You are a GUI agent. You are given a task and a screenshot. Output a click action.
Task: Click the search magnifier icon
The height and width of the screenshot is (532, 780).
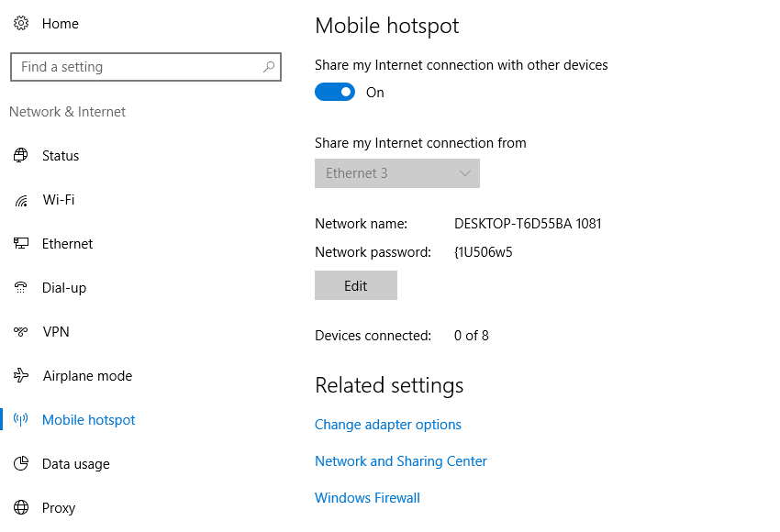pyautogui.click(x=269, y=67)
